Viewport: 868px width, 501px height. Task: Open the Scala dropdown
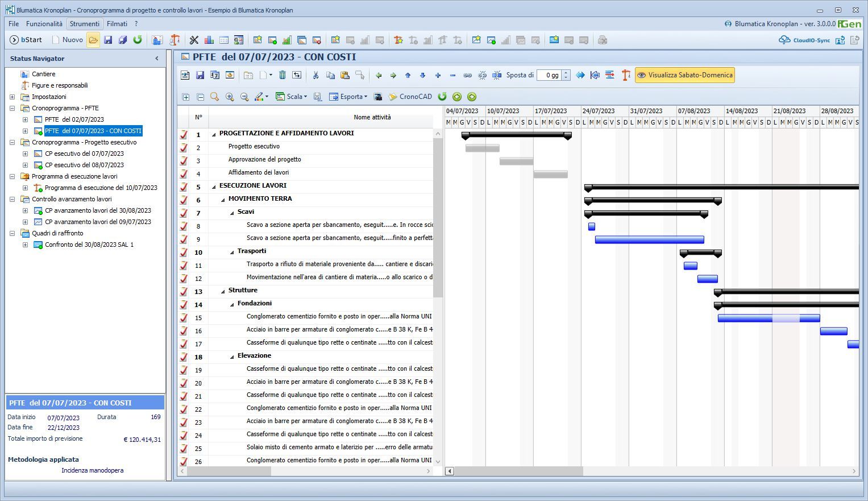pos(292,97)
